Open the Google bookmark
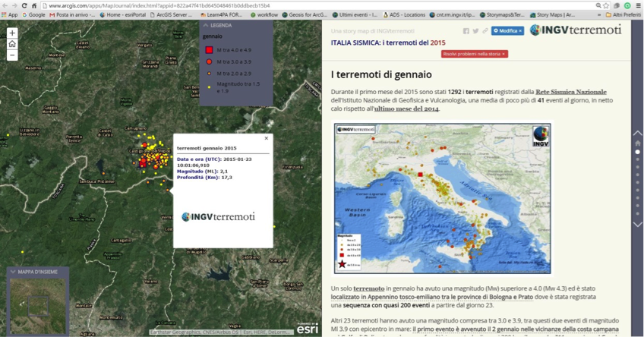 33,14
